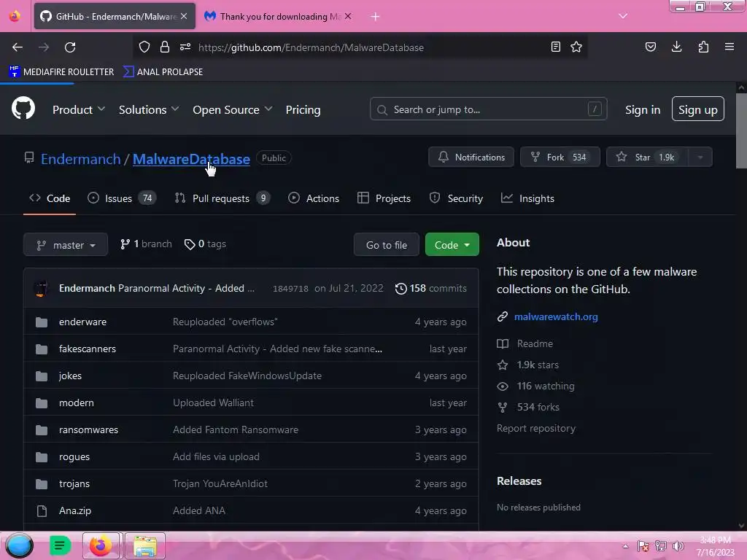
Task: Star the repository with Star button
Action: [x=647, y=157]
